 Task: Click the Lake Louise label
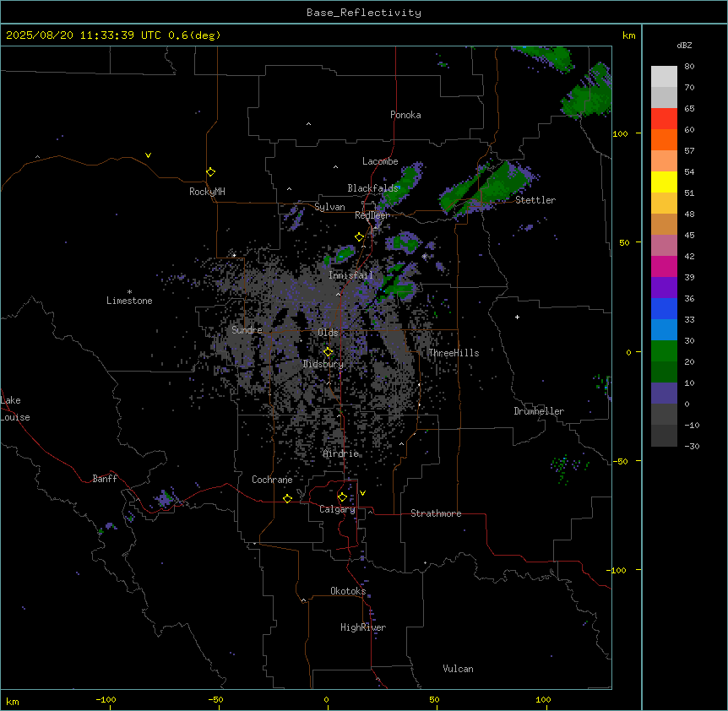click(x=15, y=409)
